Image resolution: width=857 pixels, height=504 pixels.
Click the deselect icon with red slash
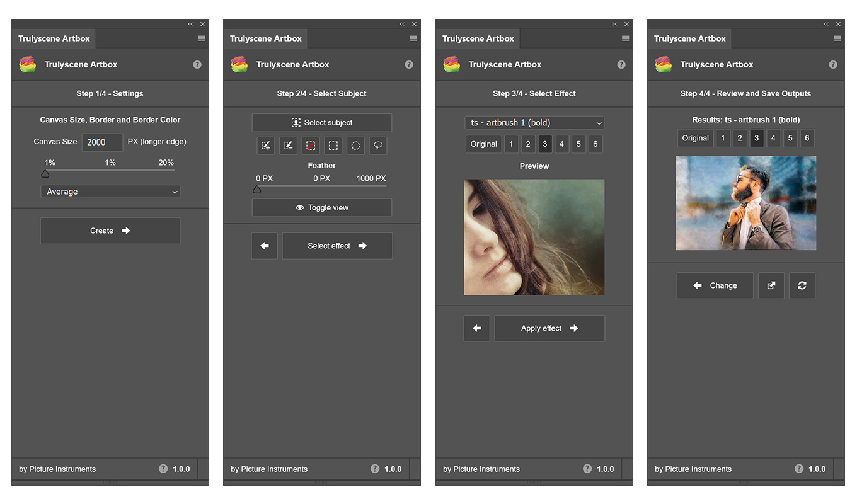tap(311, 146)
